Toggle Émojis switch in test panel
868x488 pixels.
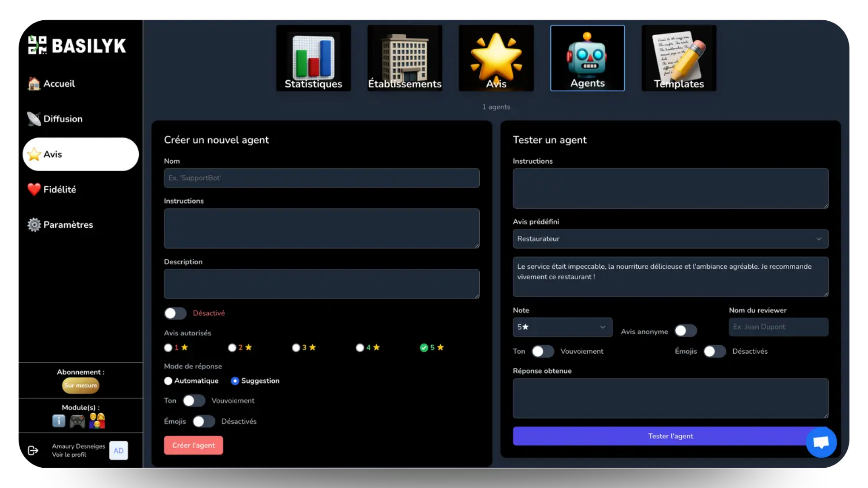[714, 352]
